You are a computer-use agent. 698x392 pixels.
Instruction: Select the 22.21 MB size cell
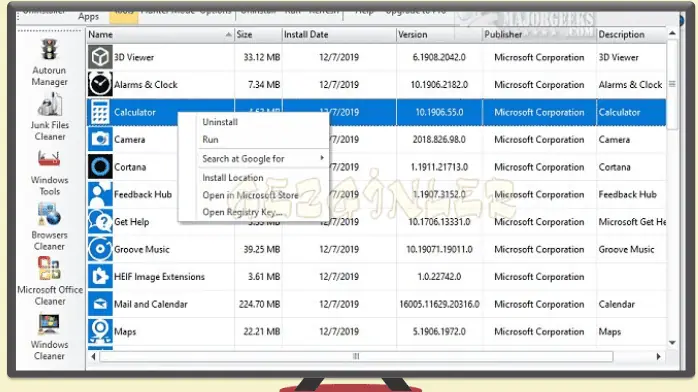[262, 332]
